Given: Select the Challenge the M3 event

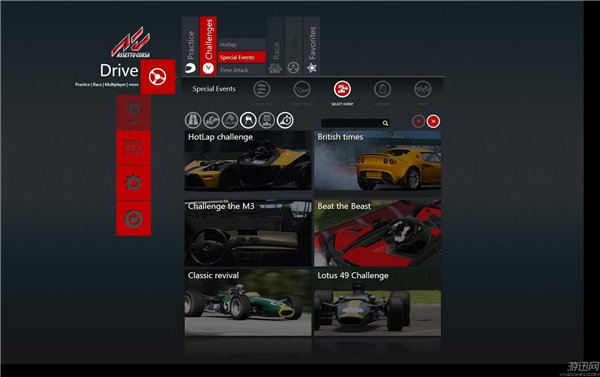Looking at the screenshot, I should pos(248,233).
